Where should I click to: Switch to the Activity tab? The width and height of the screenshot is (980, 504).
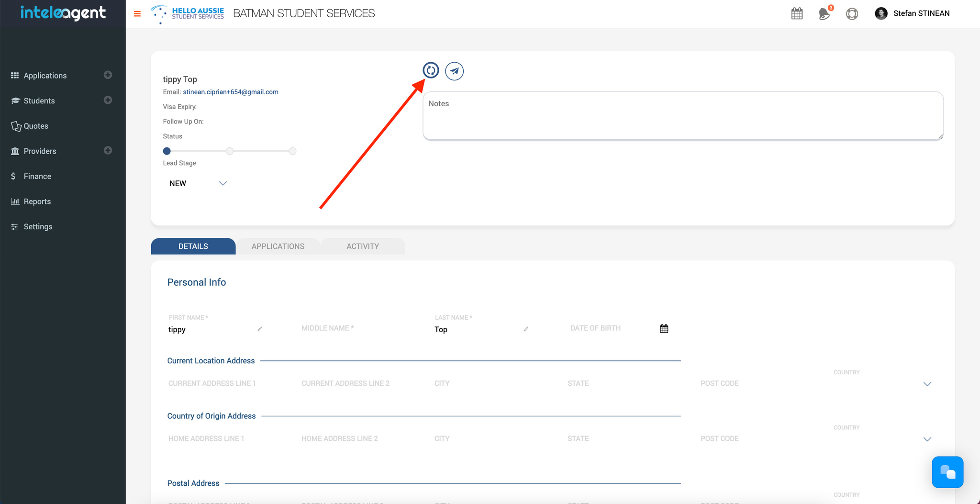click(x=362, y=246)
